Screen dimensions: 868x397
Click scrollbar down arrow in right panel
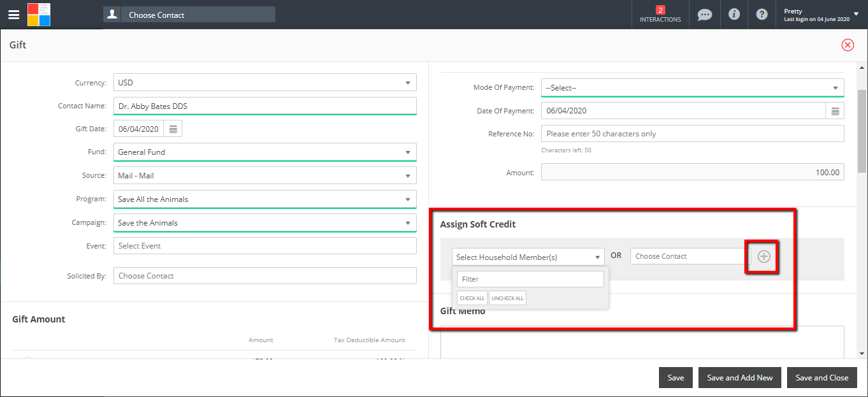pos(862,353)
